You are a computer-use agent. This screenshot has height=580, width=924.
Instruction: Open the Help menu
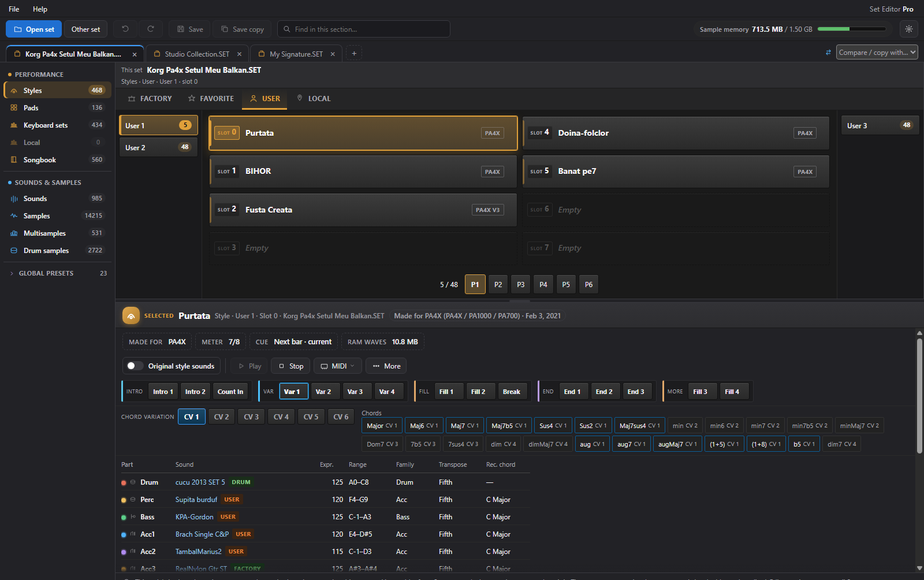pyautogui.click(x=40, y=9)
